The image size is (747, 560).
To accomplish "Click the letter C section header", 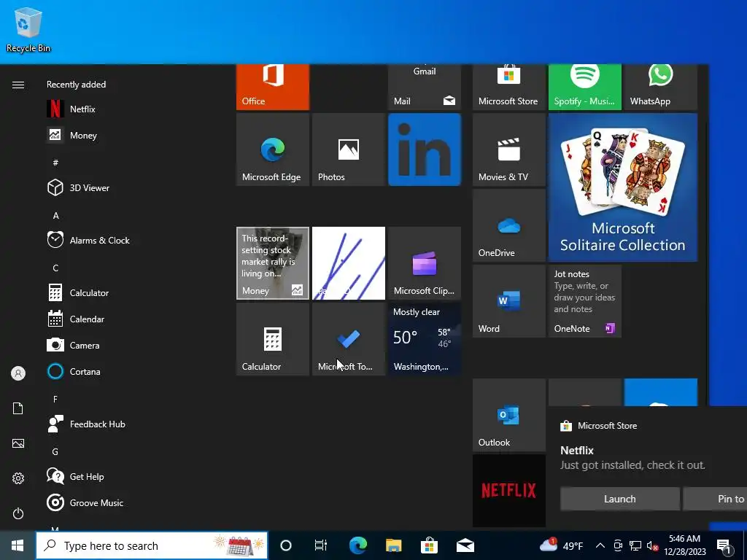I will [x=55, y=268].
